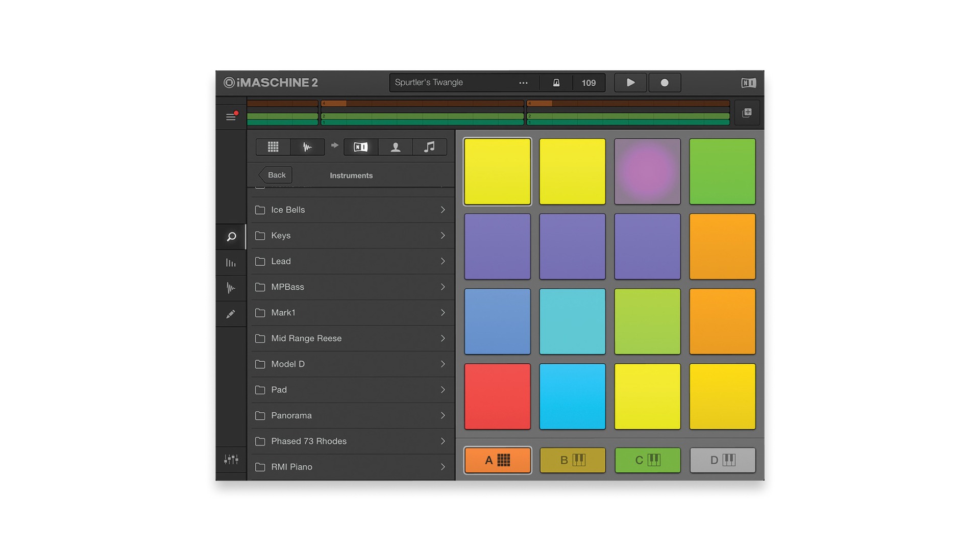The image size is (980, 551).
Task: Tap the glowing purple pad in the top row
Action: [x=647, y=171]
